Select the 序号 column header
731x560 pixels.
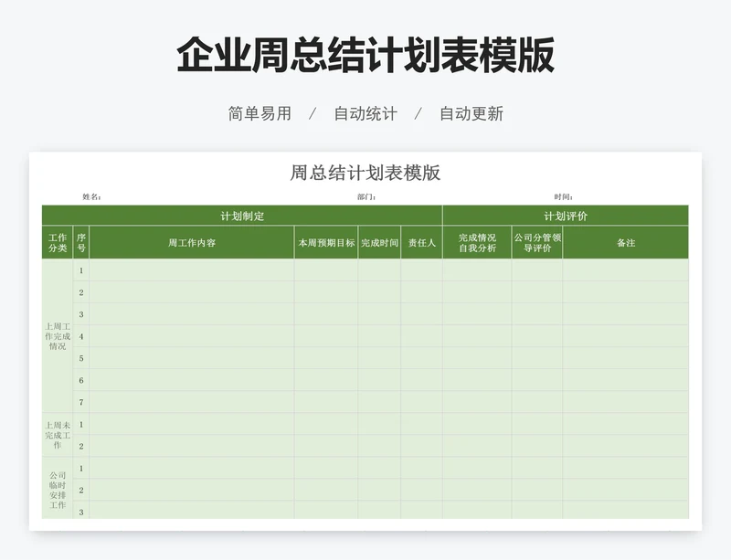(81, 242)
